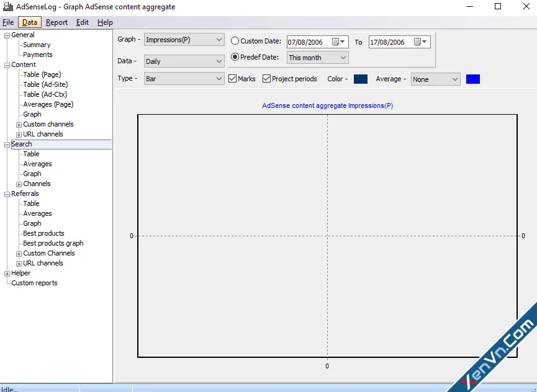Open the Type dropdown showing Bar
Viewport: 537px width, 392px height.
point(184,79)
